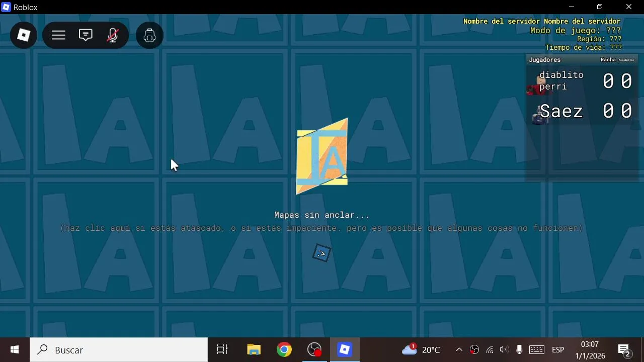Open the Windows Start menu

[x=15, y=349]
